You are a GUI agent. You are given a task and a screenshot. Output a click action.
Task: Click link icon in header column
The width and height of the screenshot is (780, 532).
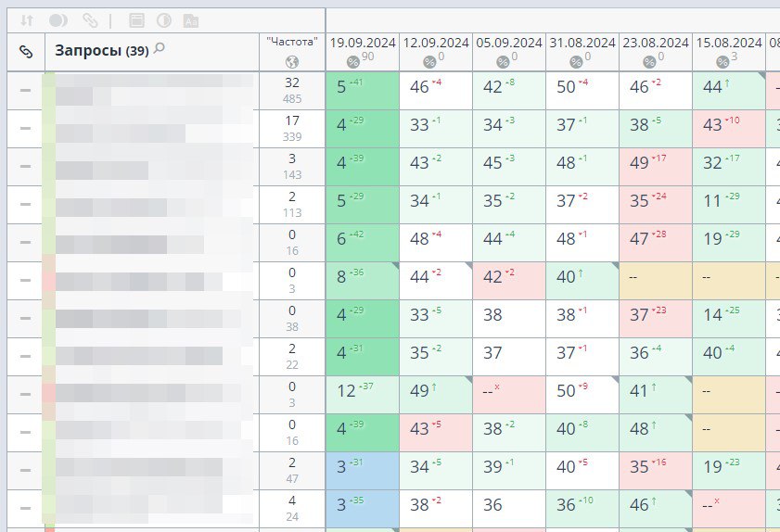(26, 51)
